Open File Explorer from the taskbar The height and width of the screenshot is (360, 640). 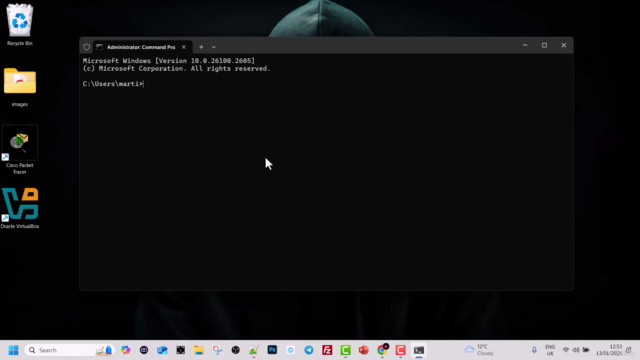(199, 350)
